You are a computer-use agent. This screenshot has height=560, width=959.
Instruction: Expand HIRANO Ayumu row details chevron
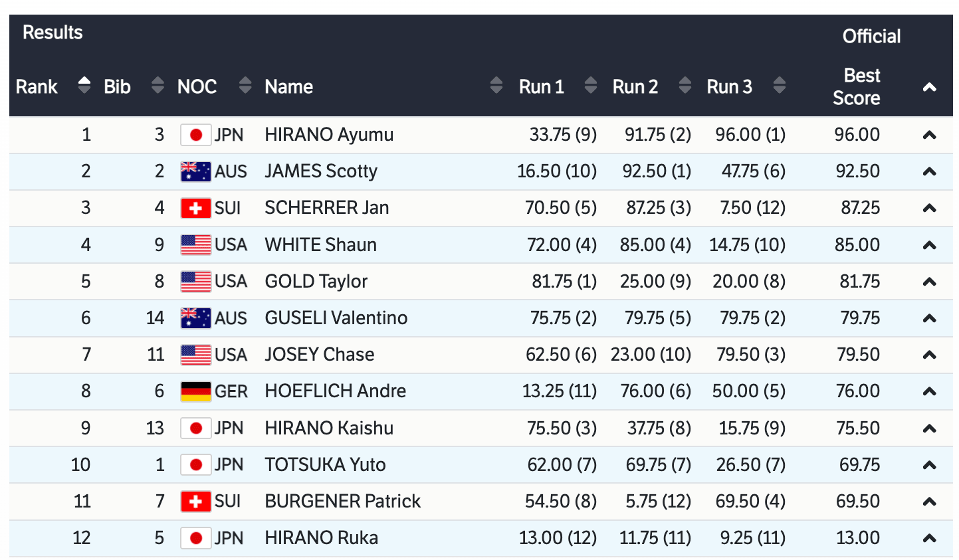coord(929,136)
